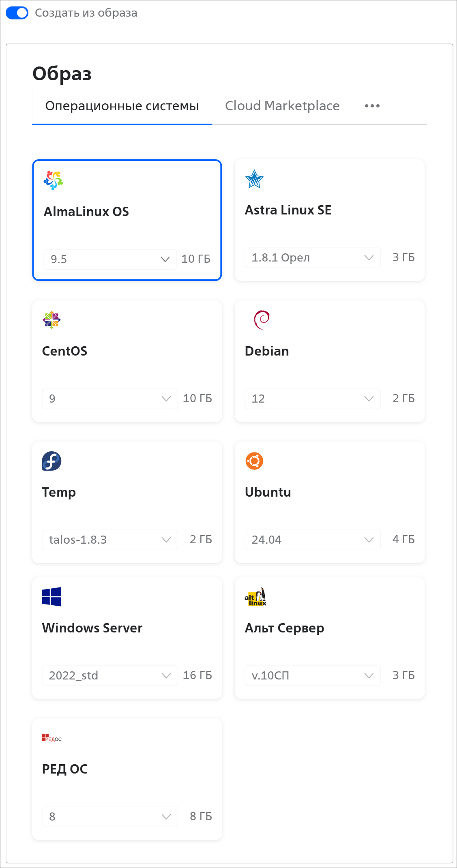Open the AlmaLinux 9.5 version dropdown

click(x=110, y=259)
